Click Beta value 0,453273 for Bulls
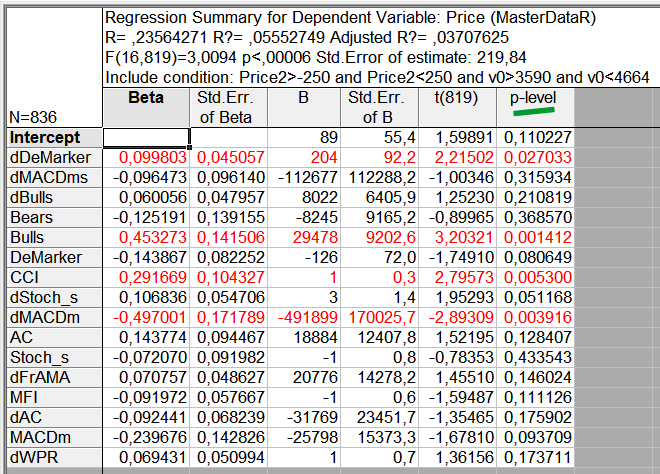Image resolution: width=660 pixels, height=474 pixels. [146, 237]
